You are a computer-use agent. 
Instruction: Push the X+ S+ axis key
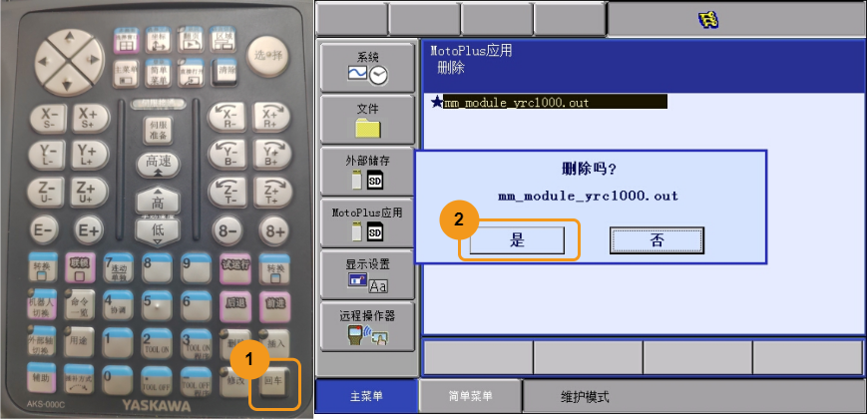point(90,119)
